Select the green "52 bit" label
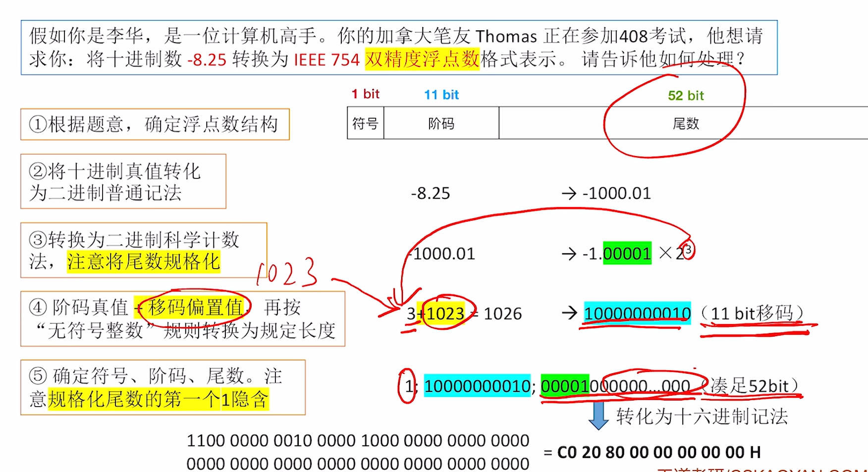The image size is (868, 472). [685, 96]
